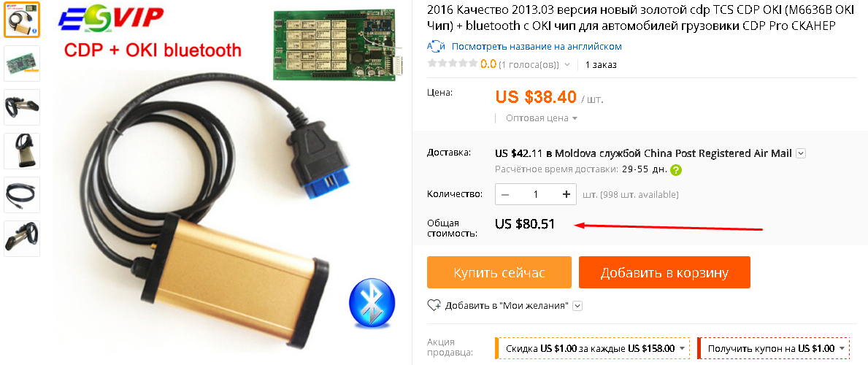868x365 pixels.
Task: Select the black cable thumbnail
Action: 22,195
